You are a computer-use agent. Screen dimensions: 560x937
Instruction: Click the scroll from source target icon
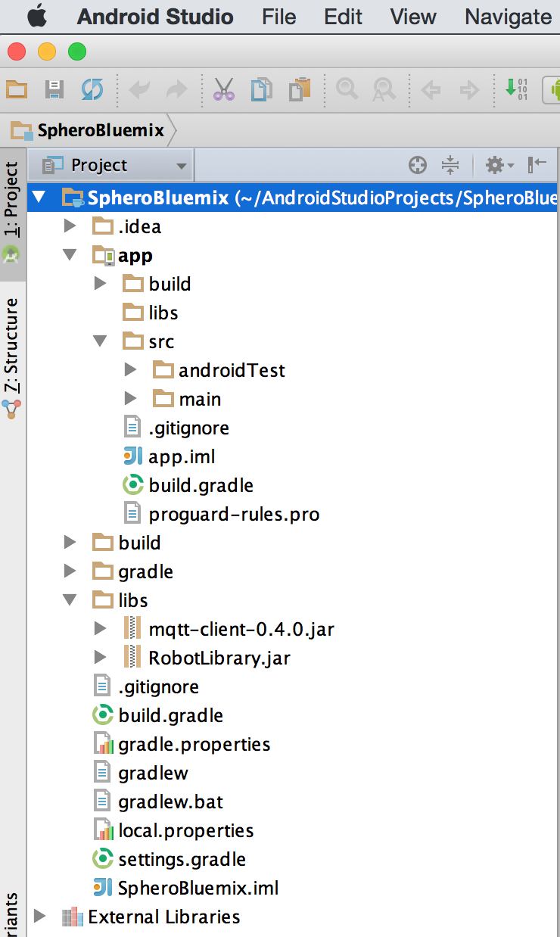click(418, 165)
